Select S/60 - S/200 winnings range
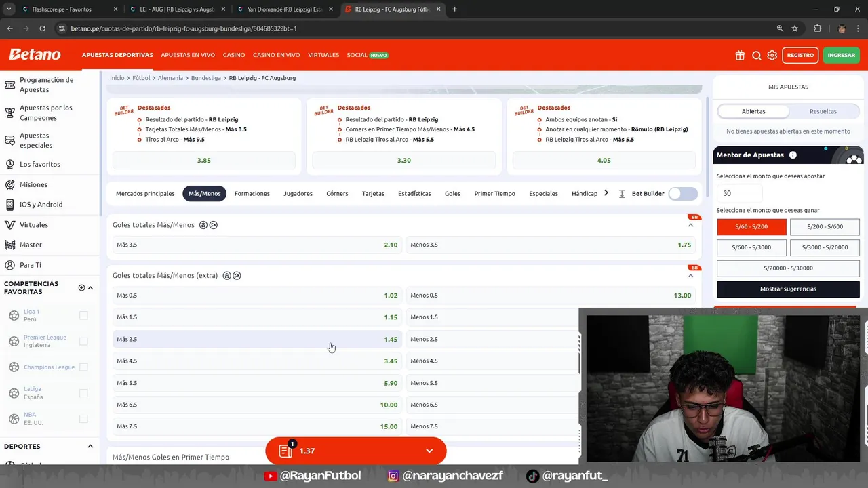Image resolution: width=868 pixels, height=488 pixels. click(x=751, y=226)
